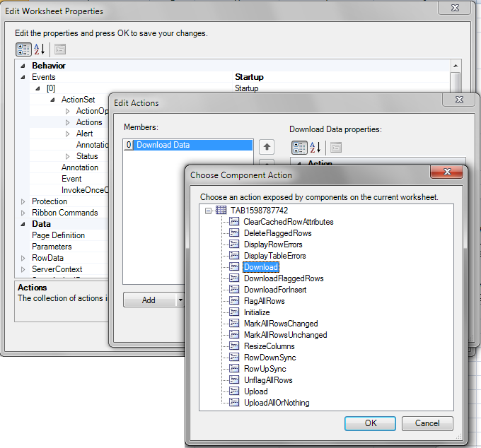Click icon beside DownloadFlaggedRows
This screenshot has width=481, height=448.
point(234,278)
